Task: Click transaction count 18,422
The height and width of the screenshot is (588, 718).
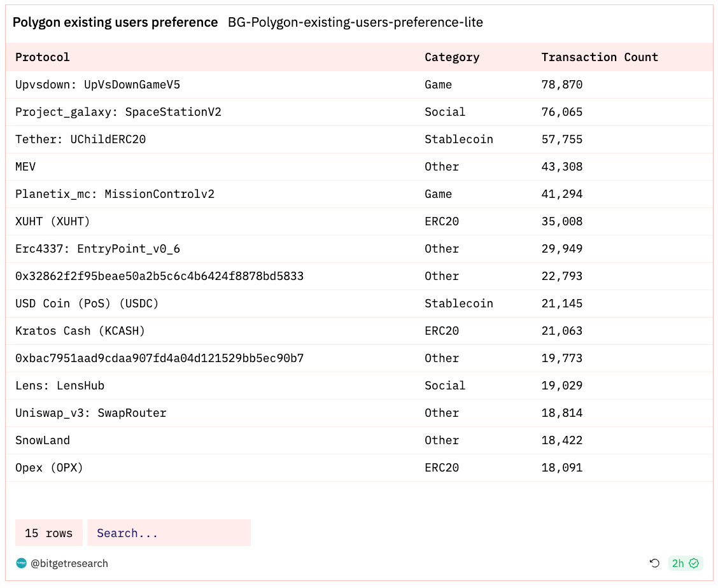Action: point(562,440)
